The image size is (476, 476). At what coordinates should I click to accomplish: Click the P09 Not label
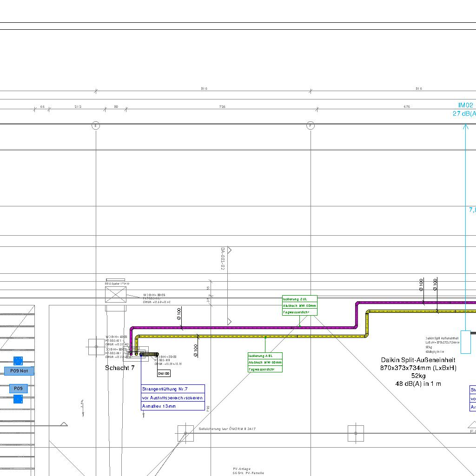[x=19, y=371]
